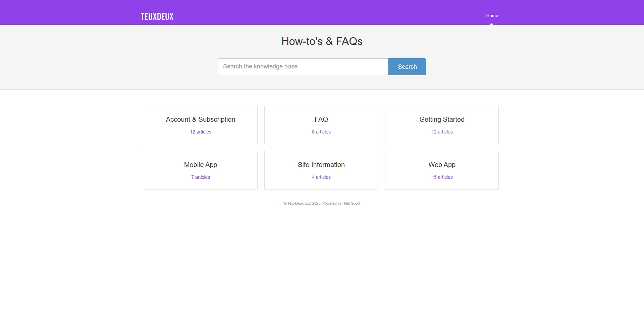Open the Site Information category
Viewport: 644px width, 323px height.
[x=321, y=165]
